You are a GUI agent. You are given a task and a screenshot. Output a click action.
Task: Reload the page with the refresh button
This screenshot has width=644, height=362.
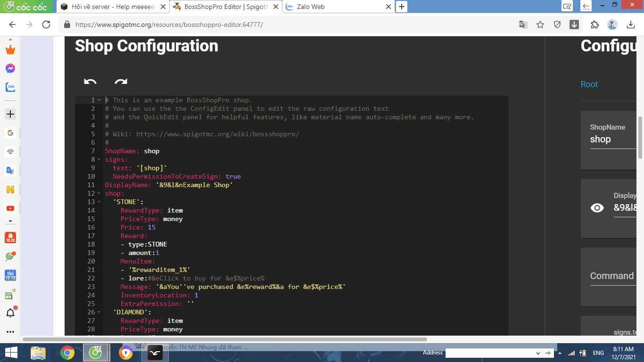[x=46, y=25]
